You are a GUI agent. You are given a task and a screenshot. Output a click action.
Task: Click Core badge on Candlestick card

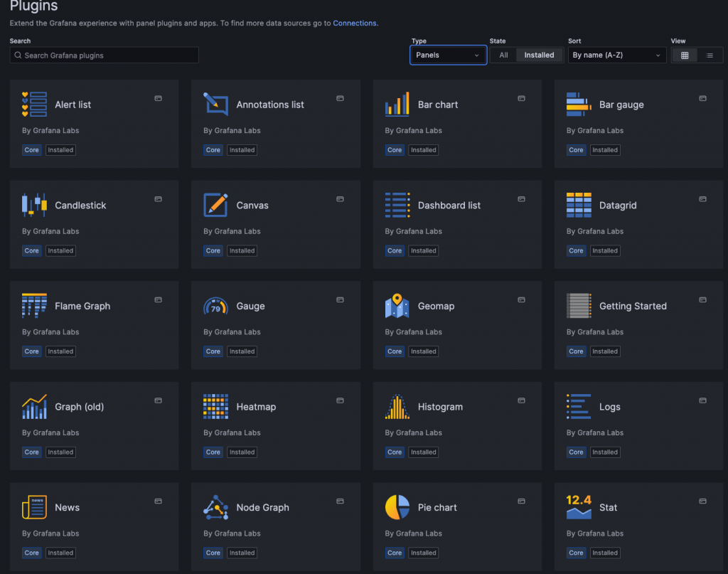pos(31,251)
